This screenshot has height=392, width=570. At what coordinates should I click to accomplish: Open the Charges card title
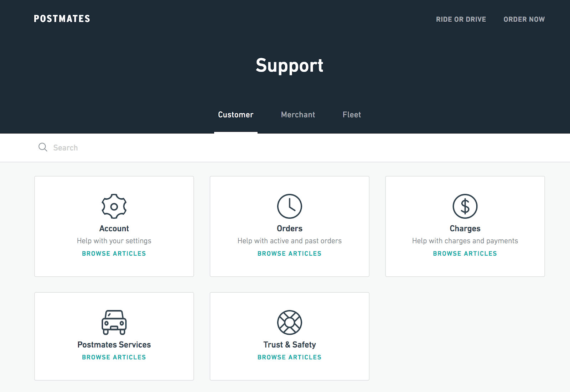click(465, 229)
